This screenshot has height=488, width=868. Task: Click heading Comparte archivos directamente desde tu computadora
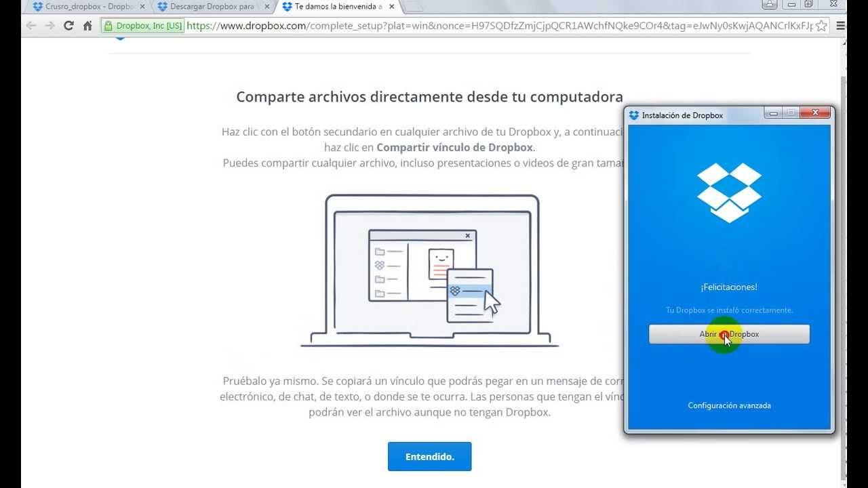click(429, 96)
